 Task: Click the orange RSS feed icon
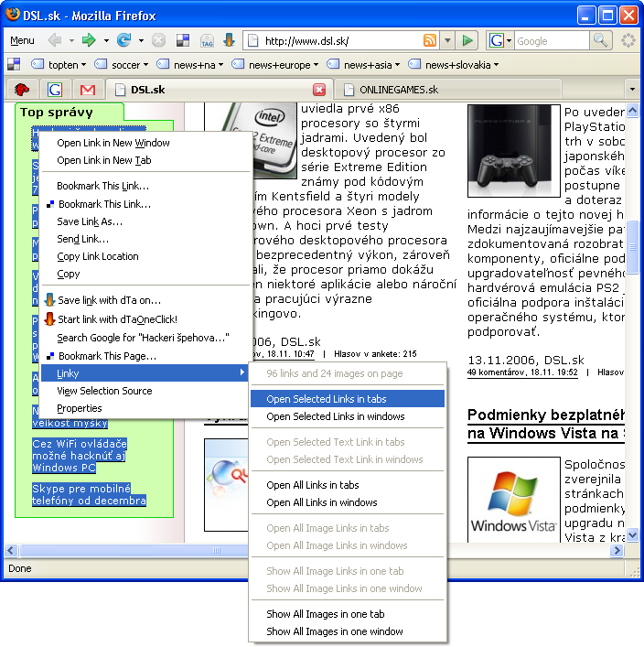point(430,40)
